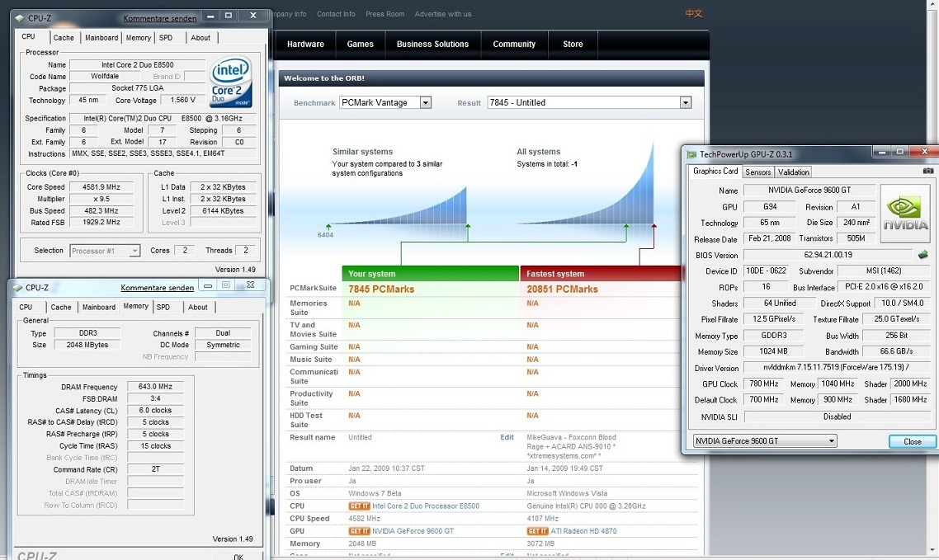Screen dimensions: 939x560
Task: Click the GET IT badge beside ATI Radeon HD 4870
Action: coord(537,531)
